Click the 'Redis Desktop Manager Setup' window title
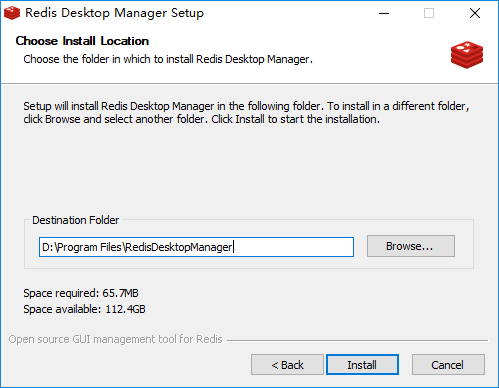 tap(114, 13)
